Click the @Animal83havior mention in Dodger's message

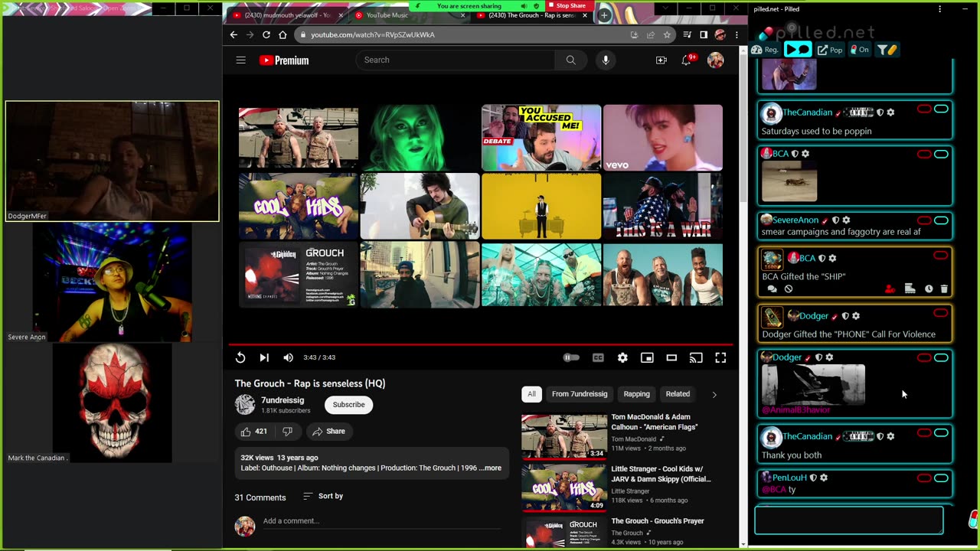(795, 410)
